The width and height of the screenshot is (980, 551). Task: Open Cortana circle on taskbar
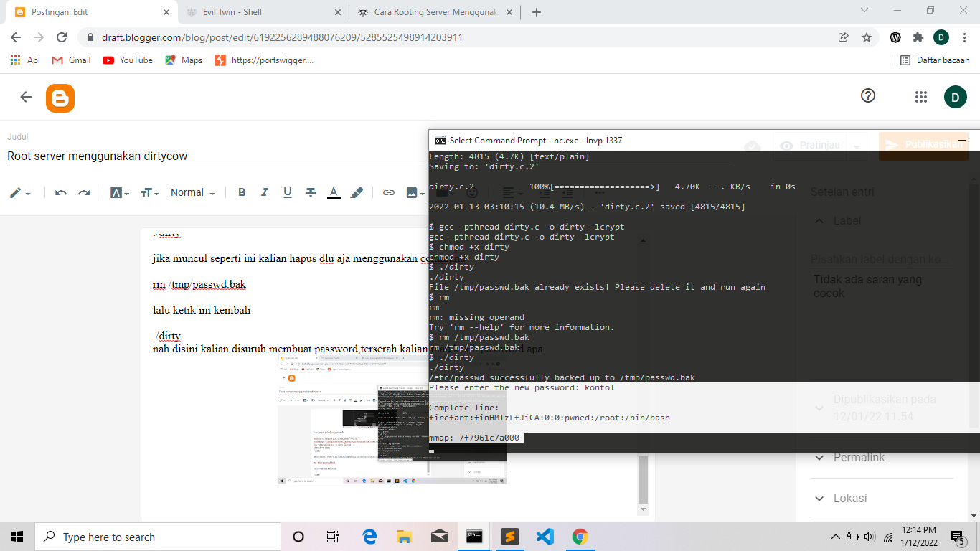click(x=298, y=537)
